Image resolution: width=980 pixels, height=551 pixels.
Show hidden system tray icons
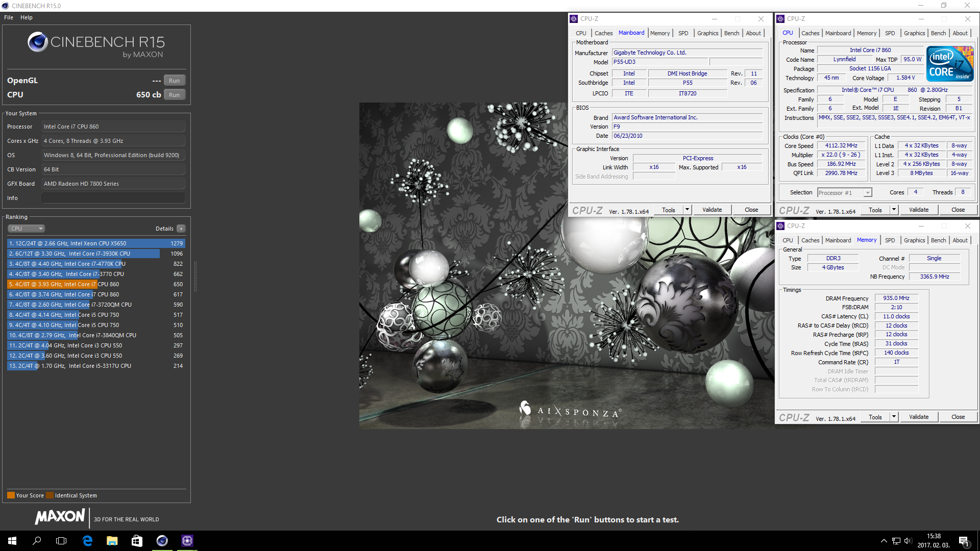pos(884,541)
